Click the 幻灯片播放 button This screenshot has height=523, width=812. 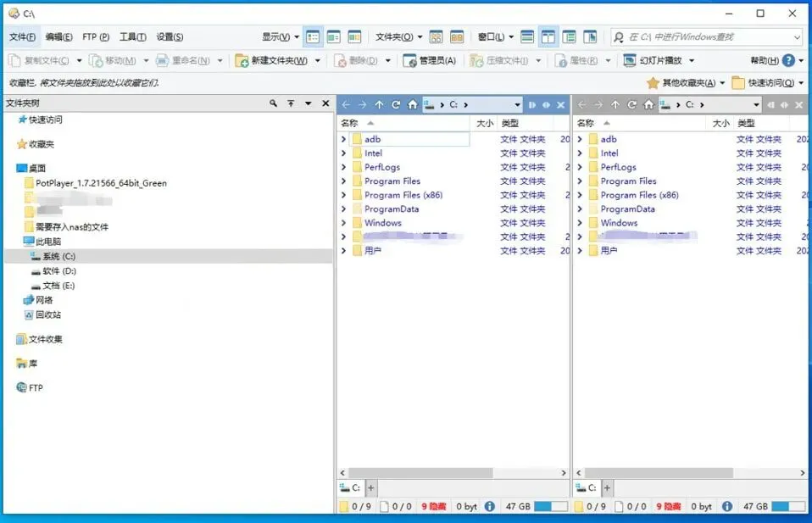pyautogui.click(x=653, y=60)
